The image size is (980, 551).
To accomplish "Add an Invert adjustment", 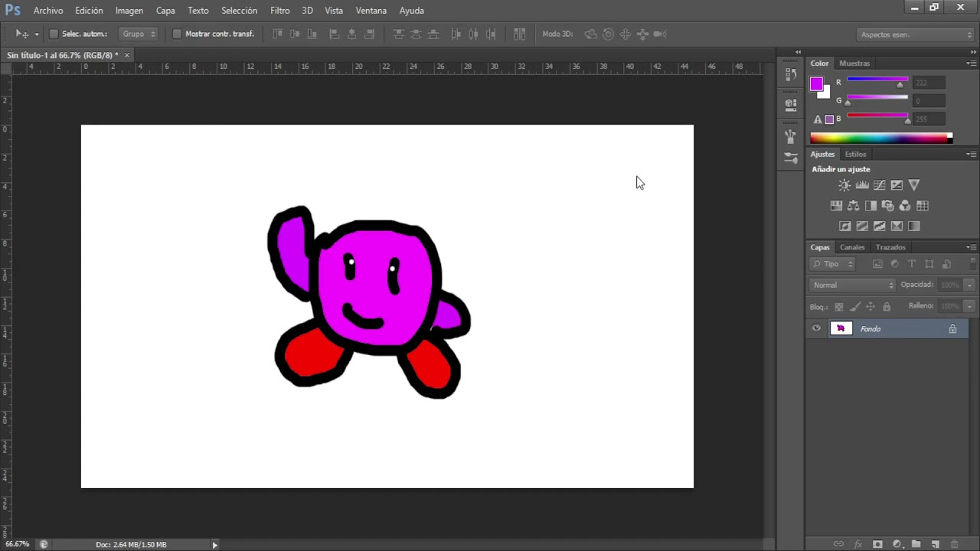I will point(845,227).
